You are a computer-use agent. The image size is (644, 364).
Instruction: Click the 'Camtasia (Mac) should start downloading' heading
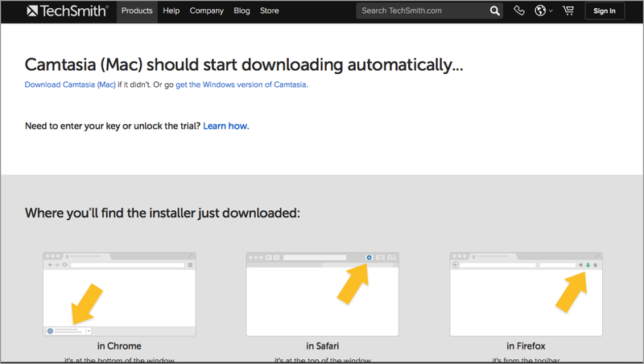(244, 65)
